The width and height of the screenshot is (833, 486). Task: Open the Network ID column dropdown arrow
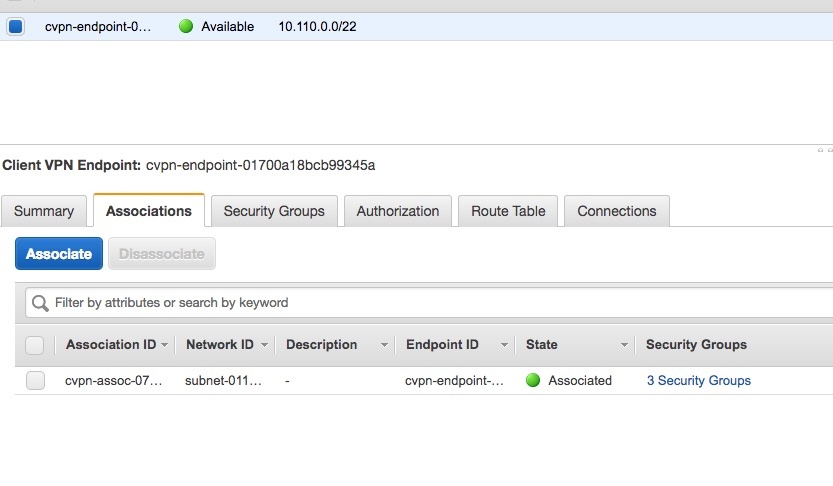tap(264, 345)
